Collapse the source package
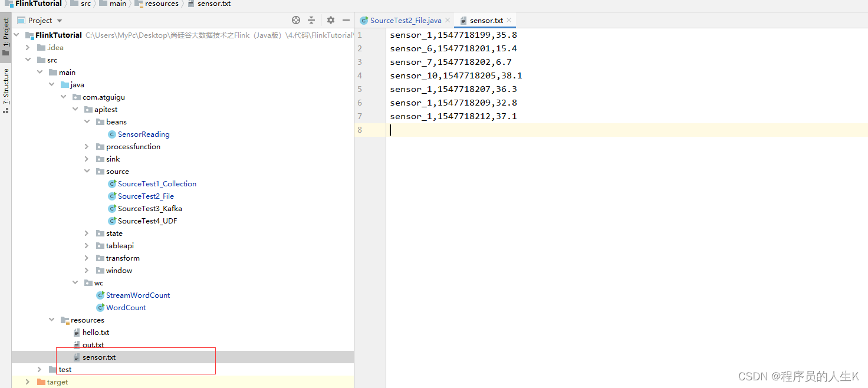868x388 pixels. click(87, 172)
